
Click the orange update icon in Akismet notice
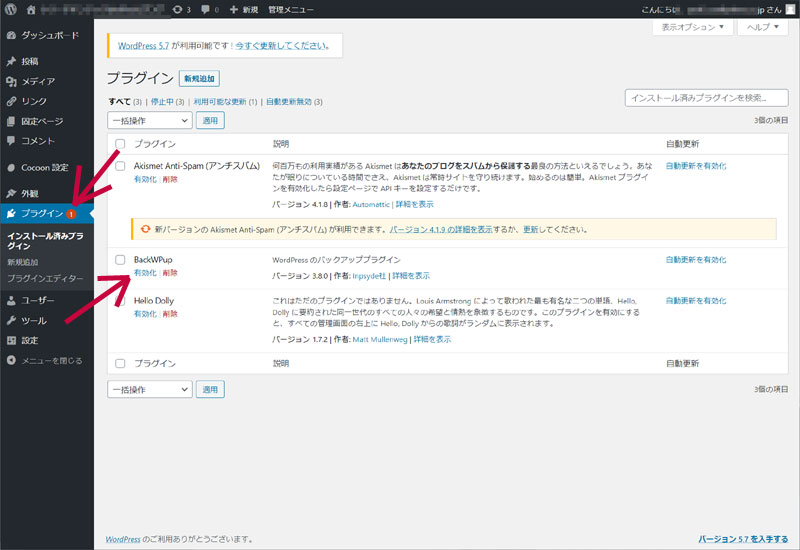tap(145, 229)
